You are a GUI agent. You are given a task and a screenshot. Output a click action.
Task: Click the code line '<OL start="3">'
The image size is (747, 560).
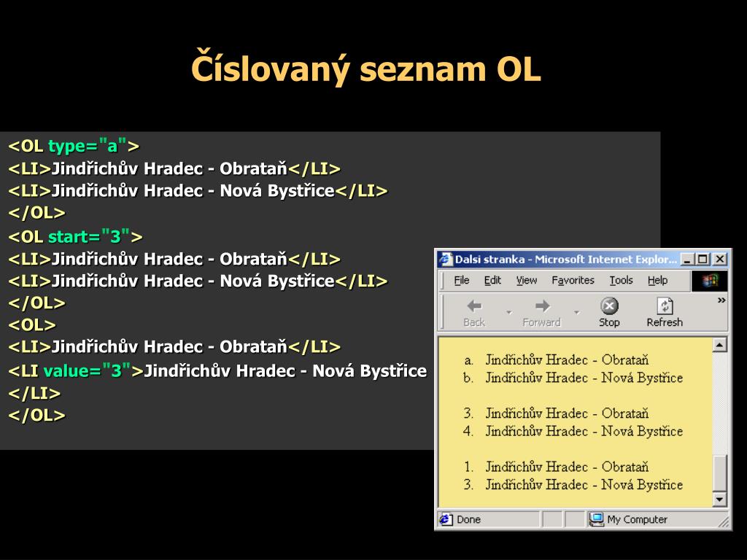[x=75, y=236]
